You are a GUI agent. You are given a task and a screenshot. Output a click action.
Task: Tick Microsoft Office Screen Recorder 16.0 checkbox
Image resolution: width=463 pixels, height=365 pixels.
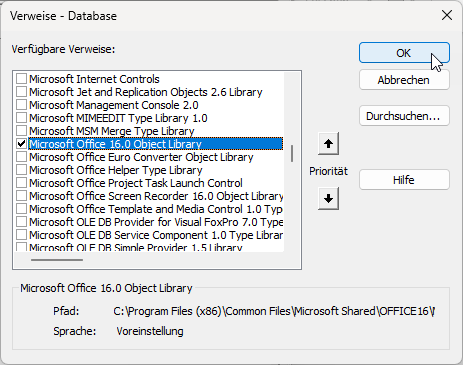coord(22,196)
